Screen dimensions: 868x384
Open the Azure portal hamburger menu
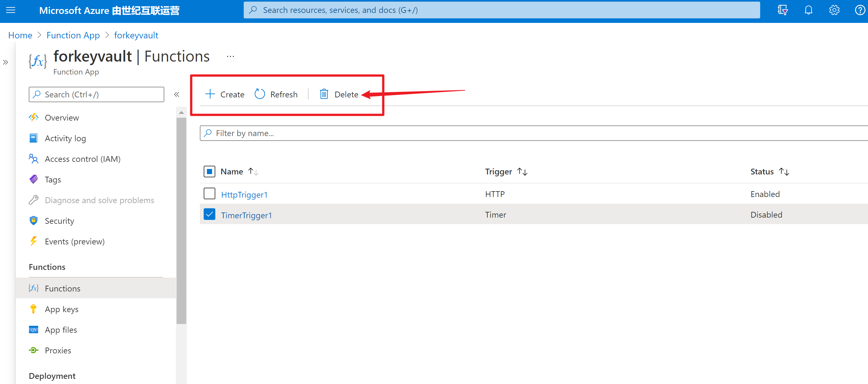click(x=11, y=10)
